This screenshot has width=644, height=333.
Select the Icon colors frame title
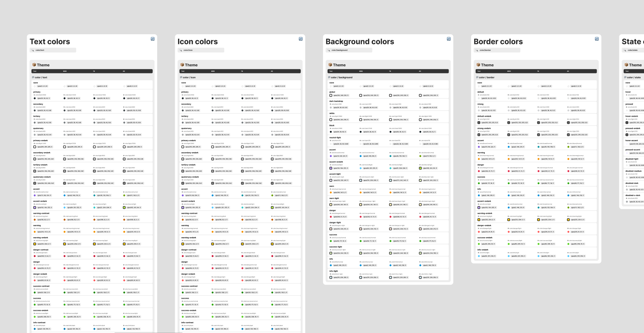(x=198, y=42)
